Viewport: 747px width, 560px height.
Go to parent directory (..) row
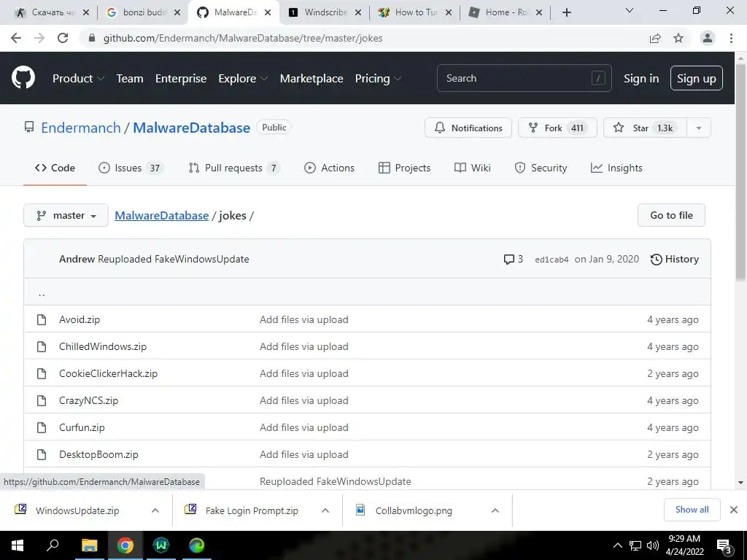click(367, 292)
